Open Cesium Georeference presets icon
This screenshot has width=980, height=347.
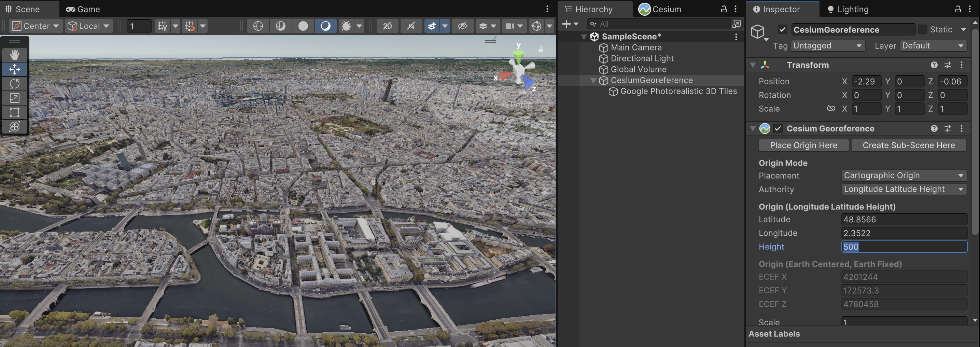(x=948, y=129)
